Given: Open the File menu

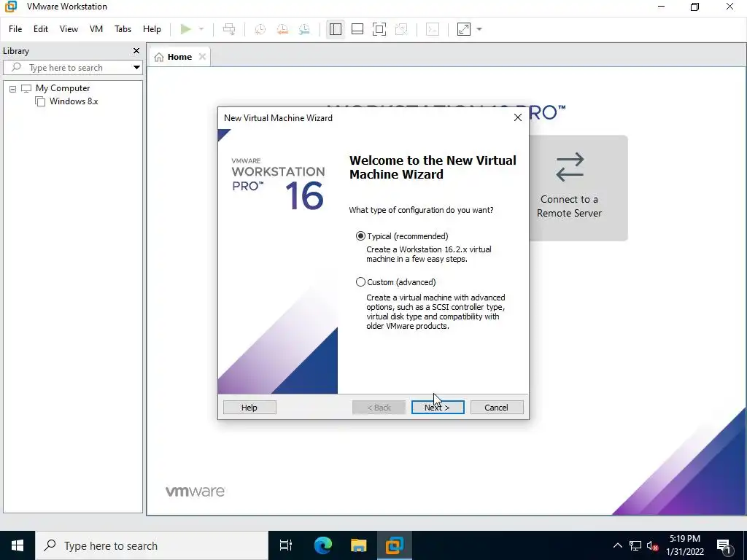Looking at the screenshot, I should 15,29.
